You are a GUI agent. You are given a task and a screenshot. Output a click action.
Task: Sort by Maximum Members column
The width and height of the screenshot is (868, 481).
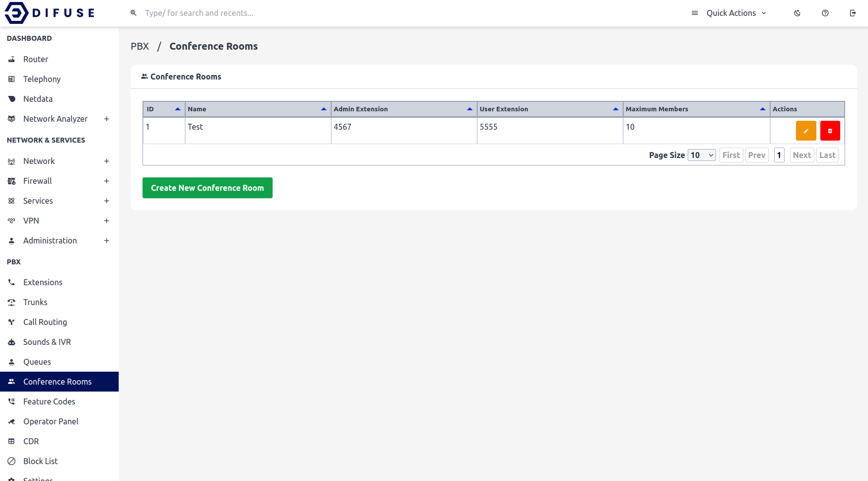tap(696, 109)
